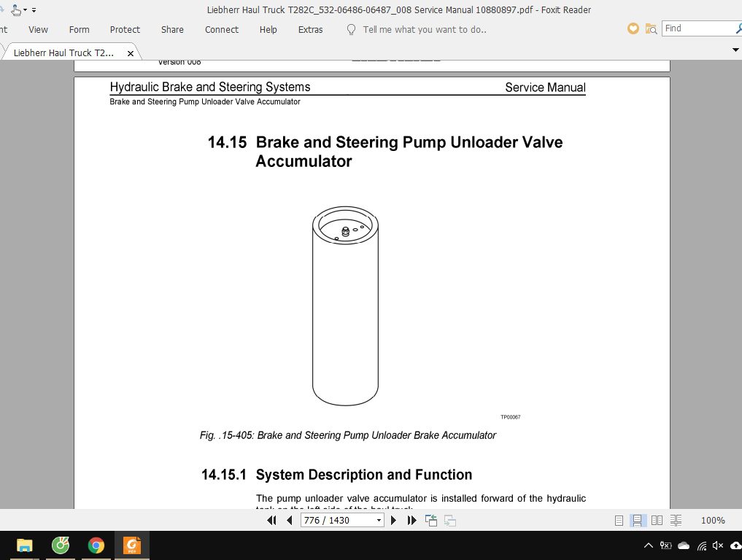The height and width of the screenshot is (560, 742).
Task: Go to the next page with arrow button
Action: [x=393, y=520]
